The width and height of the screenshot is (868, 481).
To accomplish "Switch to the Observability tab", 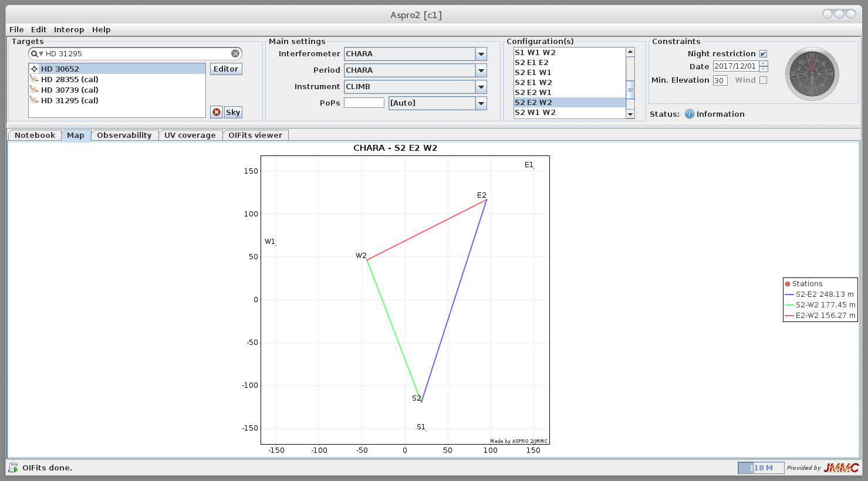I will click(x=124, y=135).
